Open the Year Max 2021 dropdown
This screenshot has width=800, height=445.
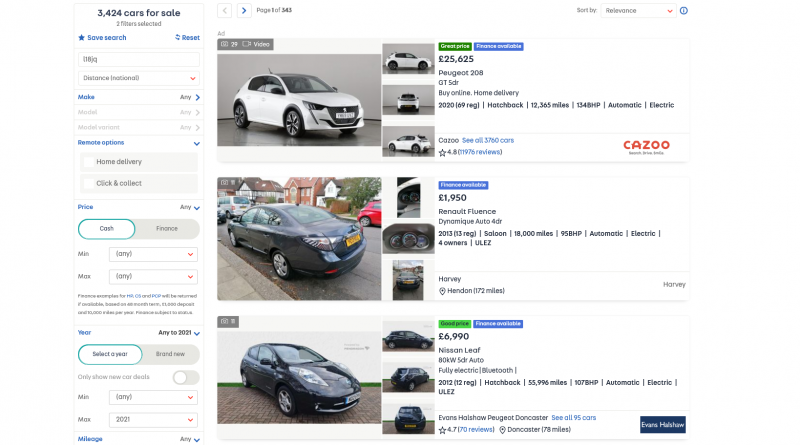154,419
